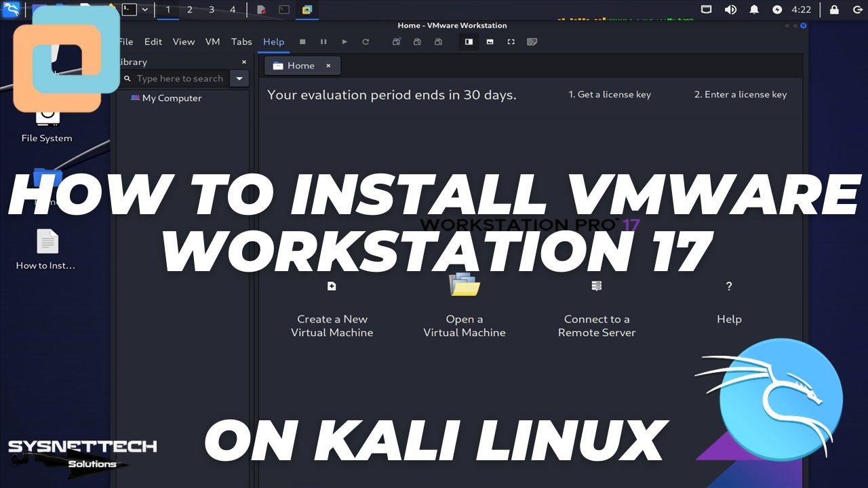Select My Computer in the library tree
This screenshot has height=488, width=868.
pos(166,98)
